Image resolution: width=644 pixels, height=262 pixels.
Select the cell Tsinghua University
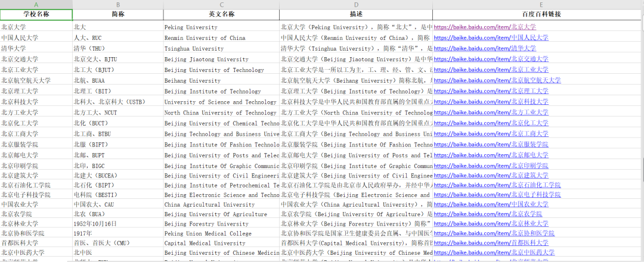[x=221, y=48]
